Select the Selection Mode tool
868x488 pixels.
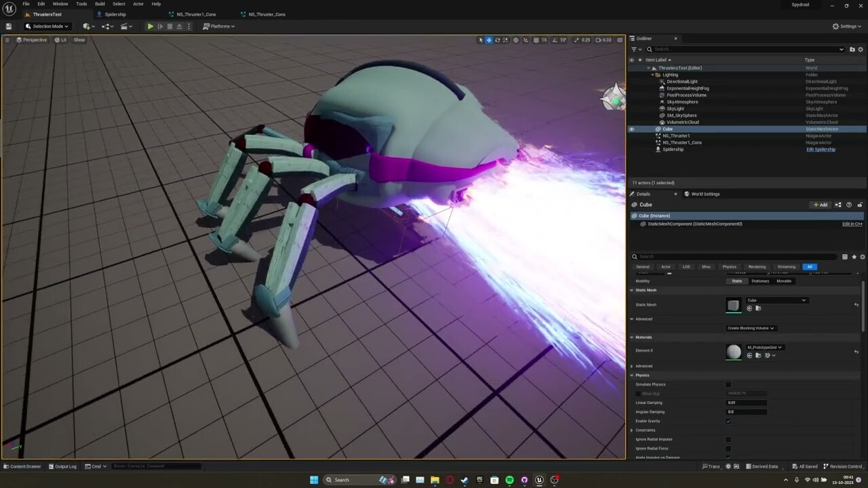[x=47, y=26]
